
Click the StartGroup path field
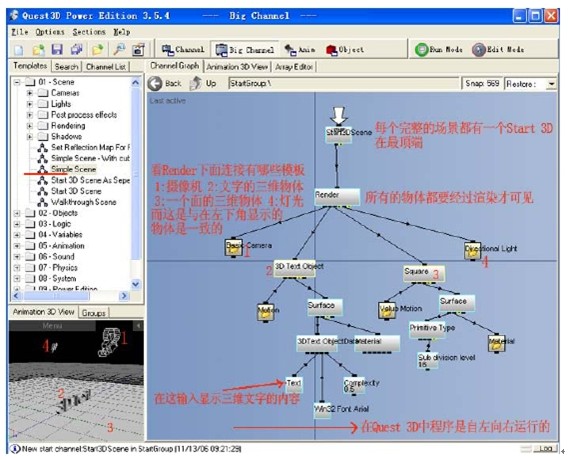pyautogui.click(x=344, y=84)
